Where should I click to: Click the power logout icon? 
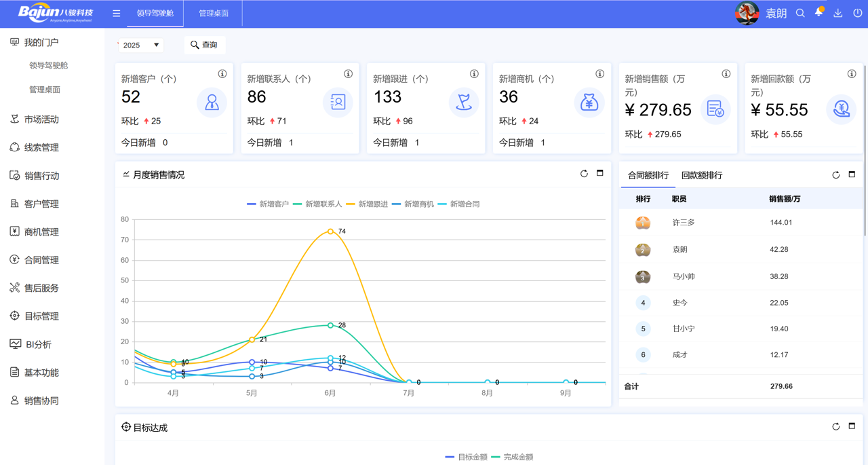click(857, 14)
